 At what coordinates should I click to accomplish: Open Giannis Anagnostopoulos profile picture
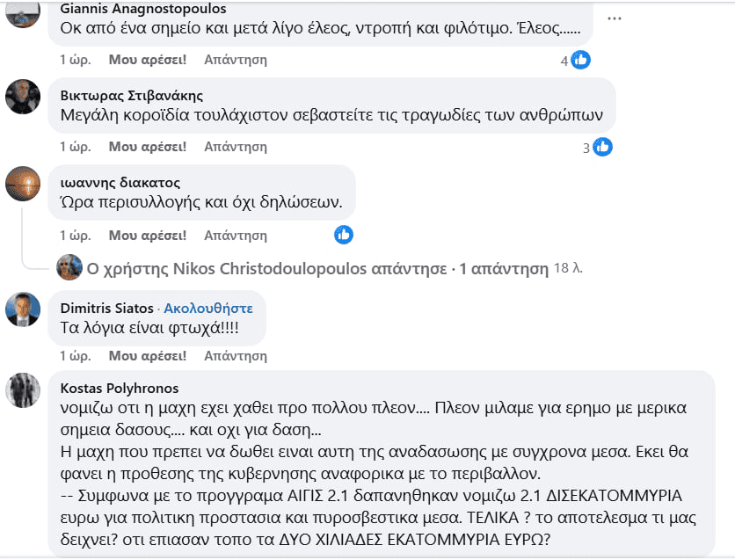click(x=23, y=11)
